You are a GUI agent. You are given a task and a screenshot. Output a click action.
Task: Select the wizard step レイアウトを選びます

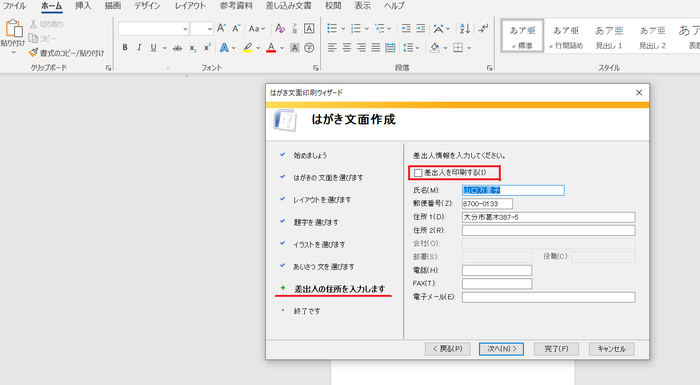point(322,200)
